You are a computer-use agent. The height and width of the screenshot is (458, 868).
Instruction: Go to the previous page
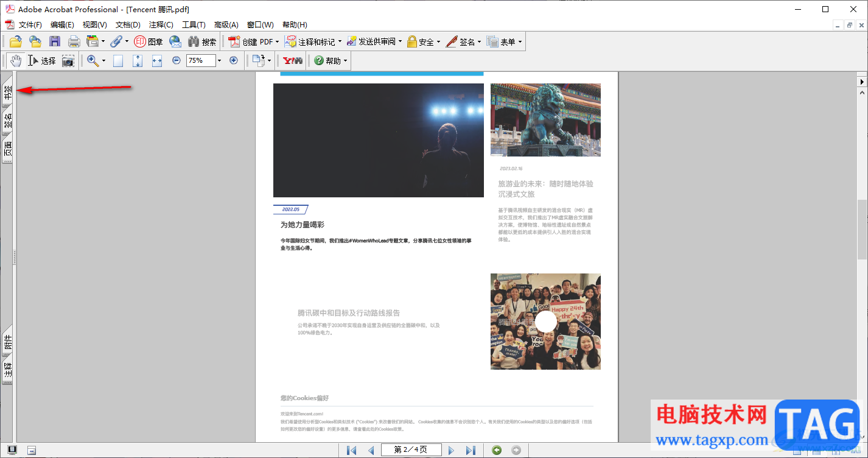pos(371,450)
